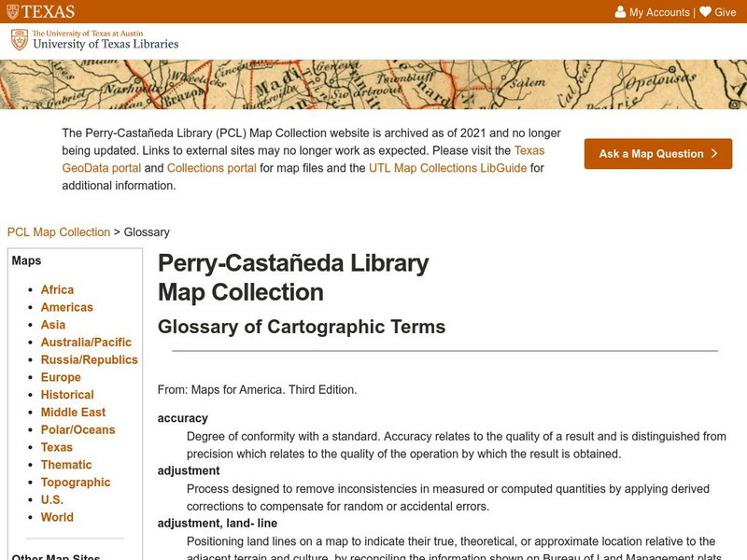Image resolution: width=747 pixels, height=560 pixels.
Task: Open Australia/Pacific maps link
Action: pos(86,342)
